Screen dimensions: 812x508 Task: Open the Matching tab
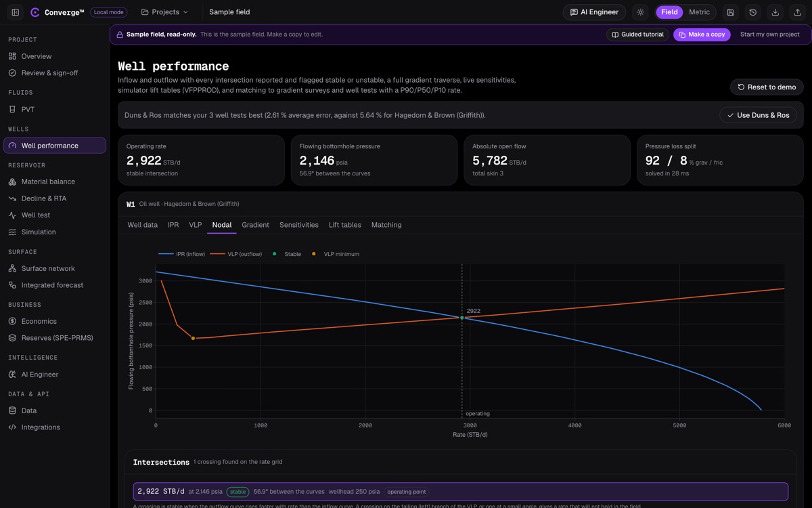[x=386, y=225]
